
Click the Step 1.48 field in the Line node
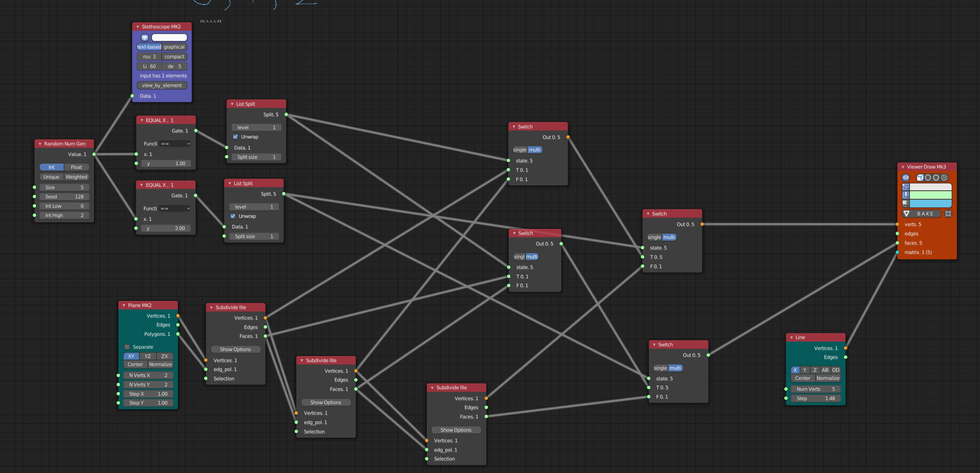[x=816, y=398]
